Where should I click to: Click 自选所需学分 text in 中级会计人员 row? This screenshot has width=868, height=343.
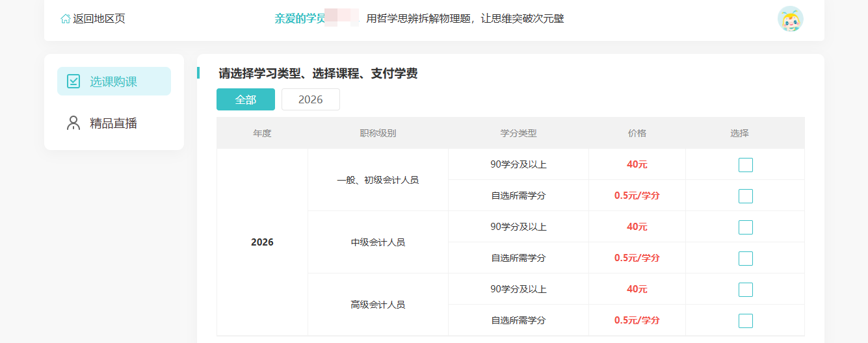pyautogui.click(x=518, y=258)
